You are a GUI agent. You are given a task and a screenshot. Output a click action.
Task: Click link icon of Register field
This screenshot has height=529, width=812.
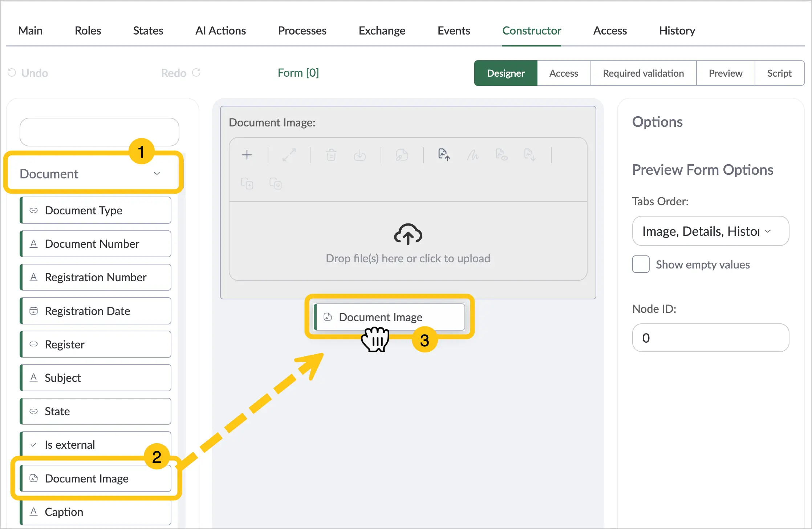coord(34,344)
